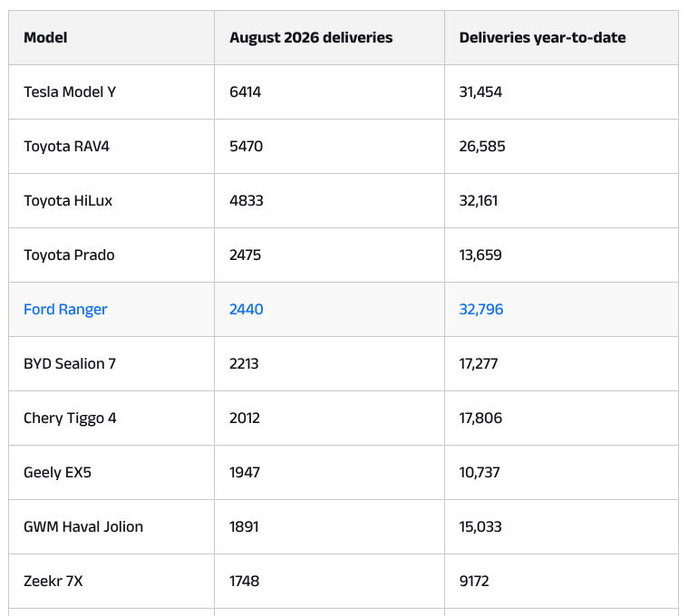Image resolution: width=688 pixels, height=616 pixels.
Task: Click the 2475 deliveries value
Action: (246, 255)
